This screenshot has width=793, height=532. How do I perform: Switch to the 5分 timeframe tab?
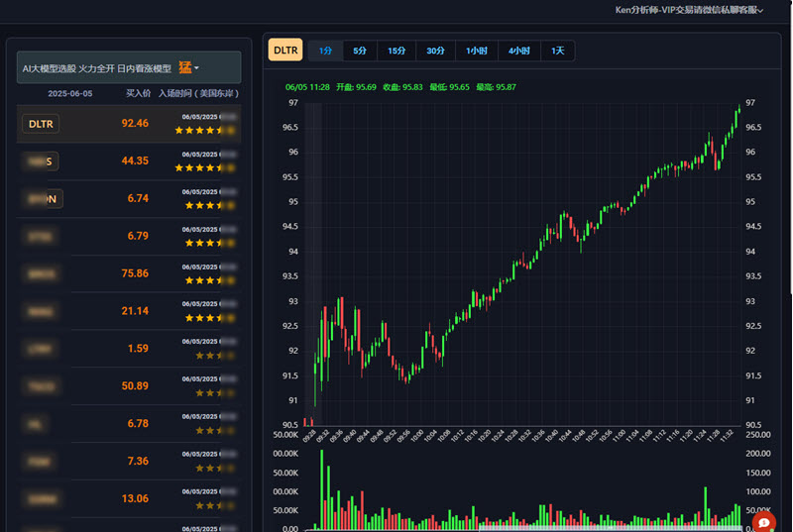pos(360,51)
